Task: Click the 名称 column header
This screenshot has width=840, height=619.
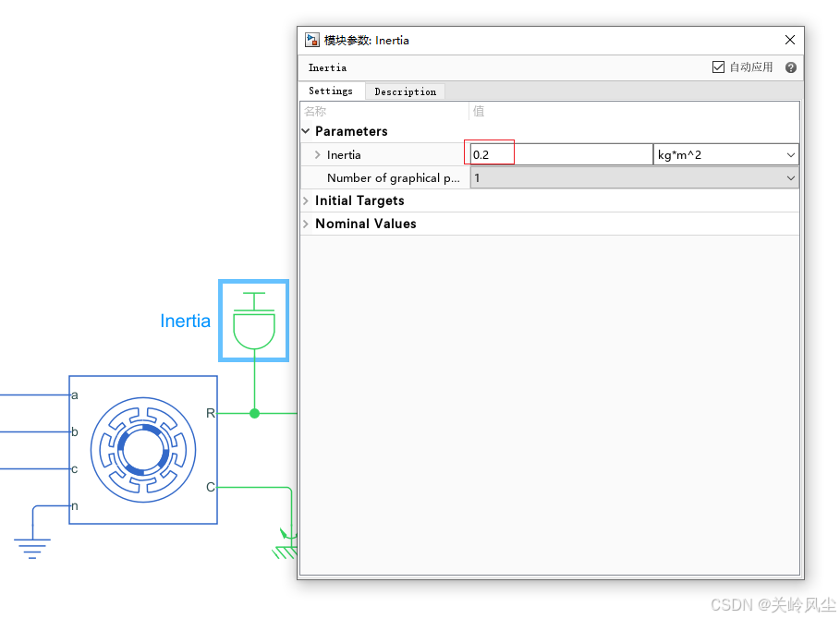Action: 315,112
